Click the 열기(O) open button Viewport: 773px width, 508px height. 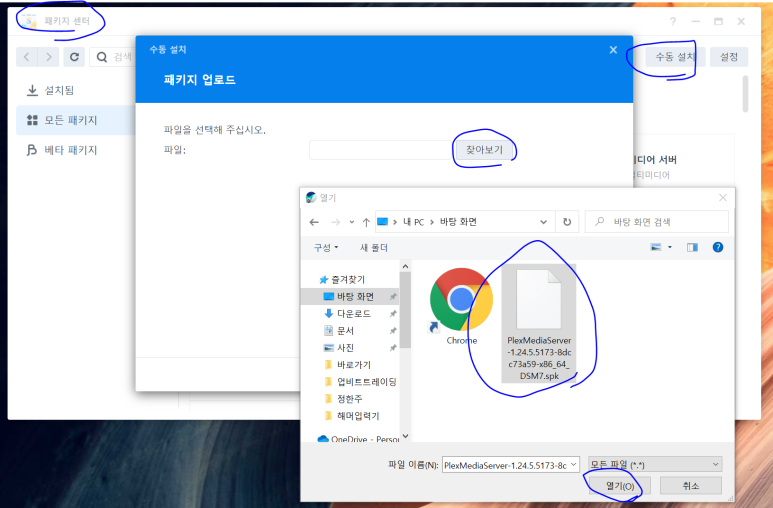tap(620, 486)
